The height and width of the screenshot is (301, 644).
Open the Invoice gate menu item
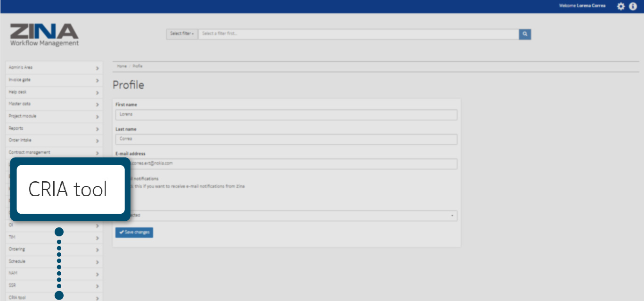click(20, 80)
